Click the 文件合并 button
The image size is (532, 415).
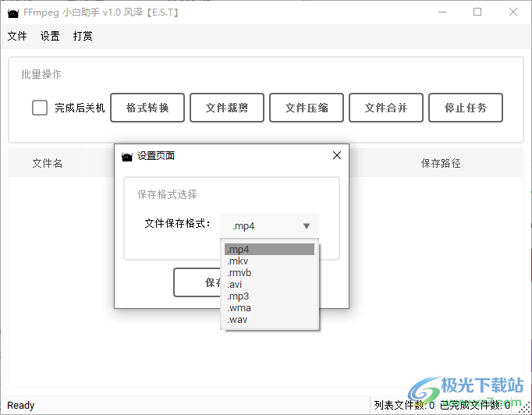coord(386,108)
